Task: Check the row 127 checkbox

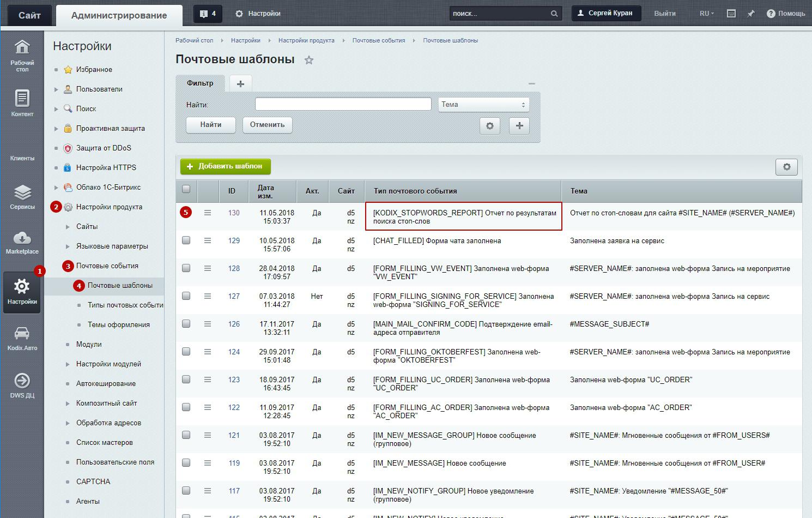Action: coord(186,296)
